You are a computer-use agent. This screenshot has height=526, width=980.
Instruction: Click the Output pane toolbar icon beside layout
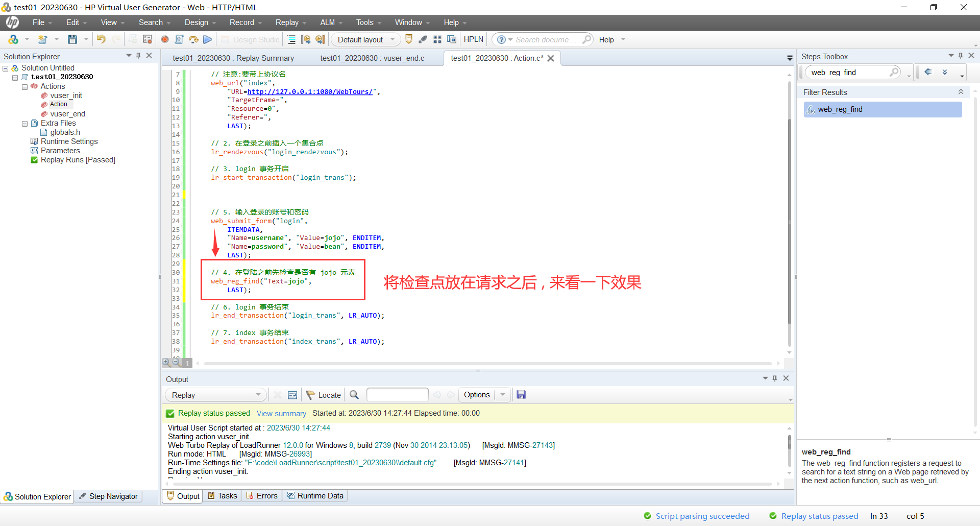409,39
